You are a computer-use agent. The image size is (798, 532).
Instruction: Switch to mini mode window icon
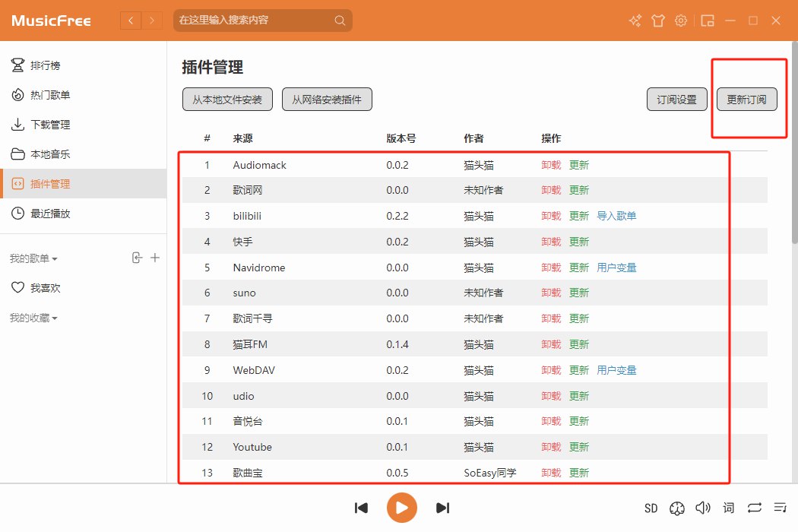[x=708, y=21]
